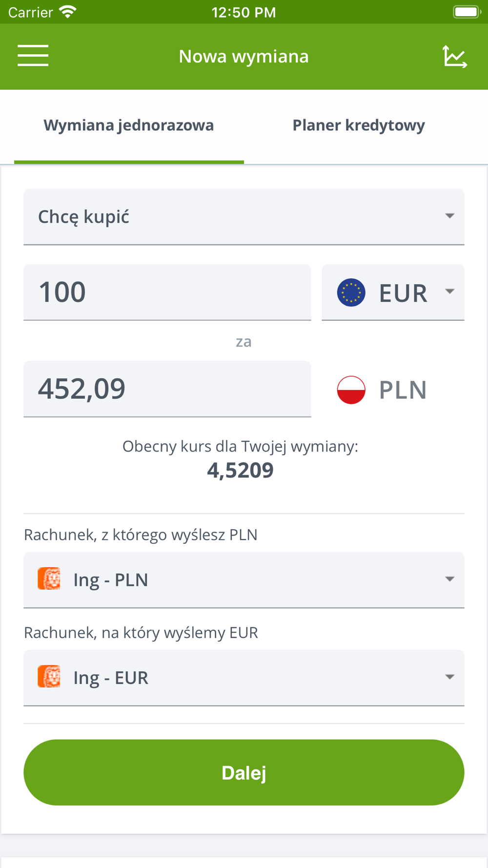Open the hamburger menu
The width and height of the screenshot is (488, 868).
33,56
